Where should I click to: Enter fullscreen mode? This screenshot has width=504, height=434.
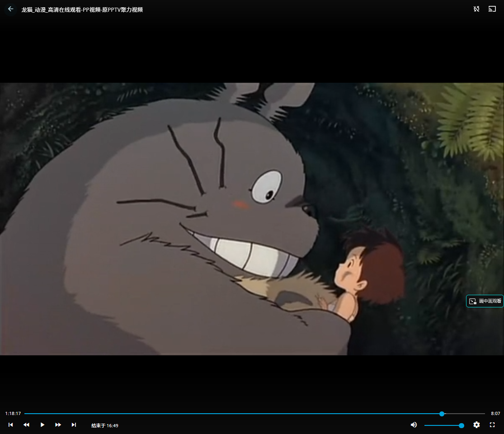[x=492, y=425]
